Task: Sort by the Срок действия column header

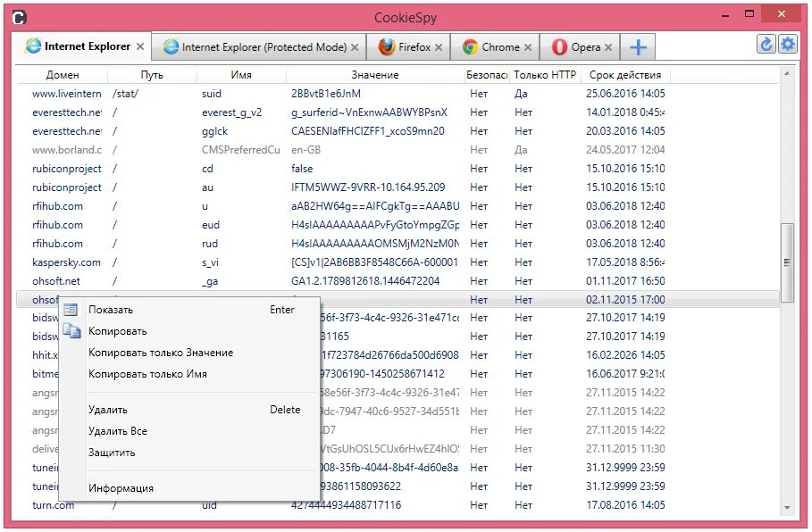Action: coord(625,74)
